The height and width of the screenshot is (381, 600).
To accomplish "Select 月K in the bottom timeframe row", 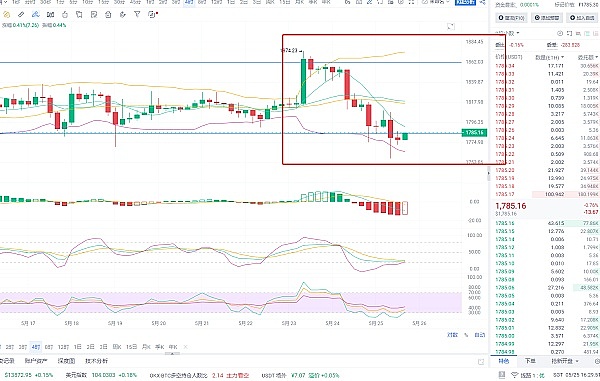I will coord(146,347).
